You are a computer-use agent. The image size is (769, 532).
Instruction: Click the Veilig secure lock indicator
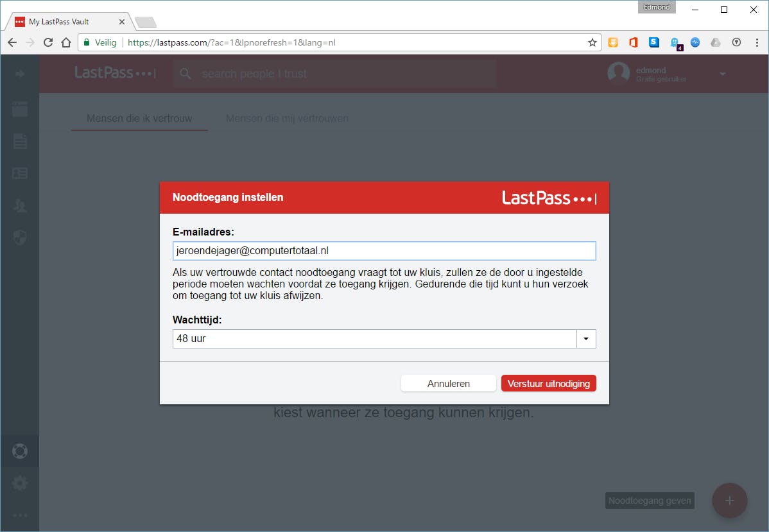coord(100,42)
